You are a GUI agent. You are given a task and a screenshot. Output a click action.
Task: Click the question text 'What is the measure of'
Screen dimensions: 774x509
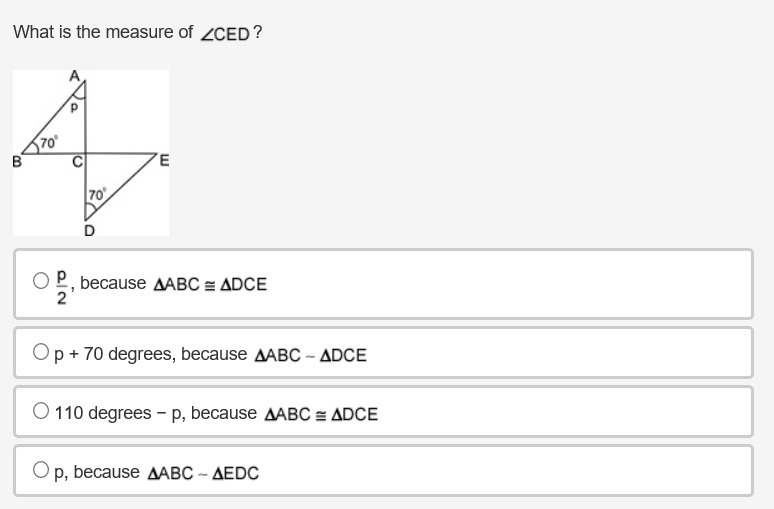102,32
